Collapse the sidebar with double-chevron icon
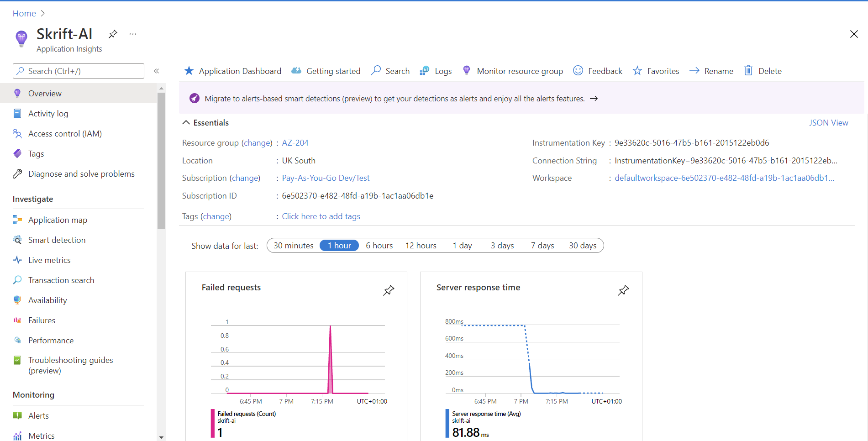Screen dimensions: 868x441 (157, 71)
